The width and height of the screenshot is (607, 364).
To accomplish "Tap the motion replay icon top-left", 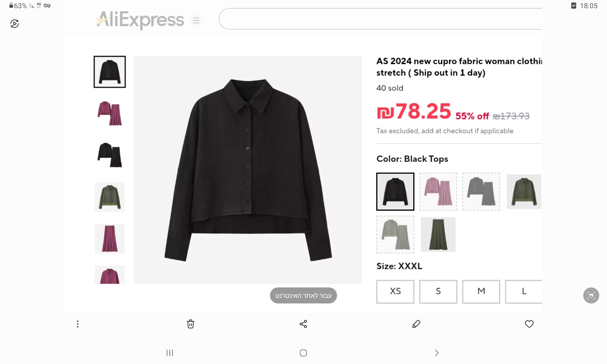I will (x=15, y=24).
